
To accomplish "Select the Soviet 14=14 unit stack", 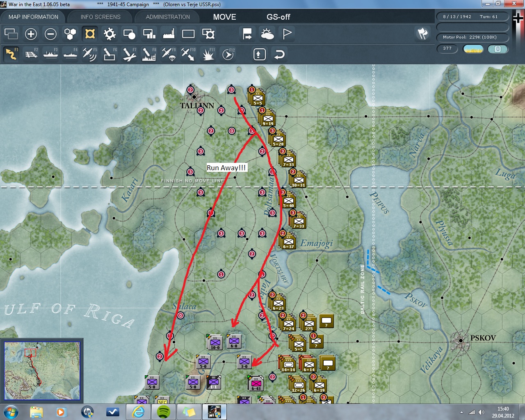I will click(288, 364).
